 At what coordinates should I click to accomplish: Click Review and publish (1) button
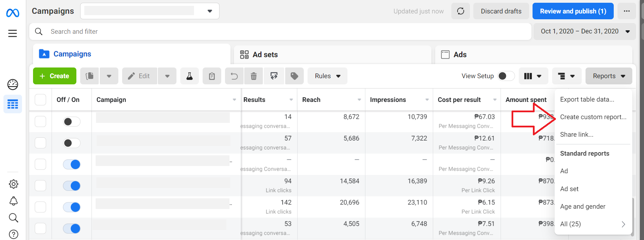click(573, 11)
